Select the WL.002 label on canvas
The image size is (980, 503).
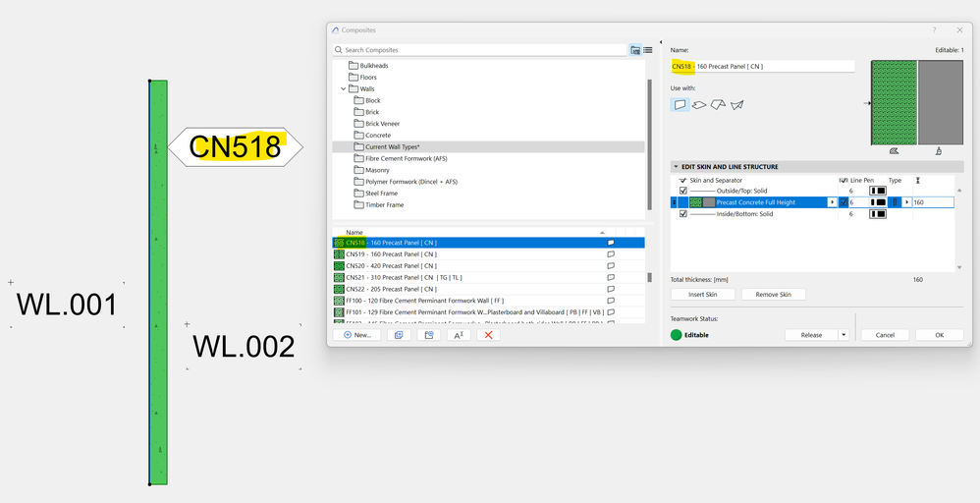[x=244, y=347]
